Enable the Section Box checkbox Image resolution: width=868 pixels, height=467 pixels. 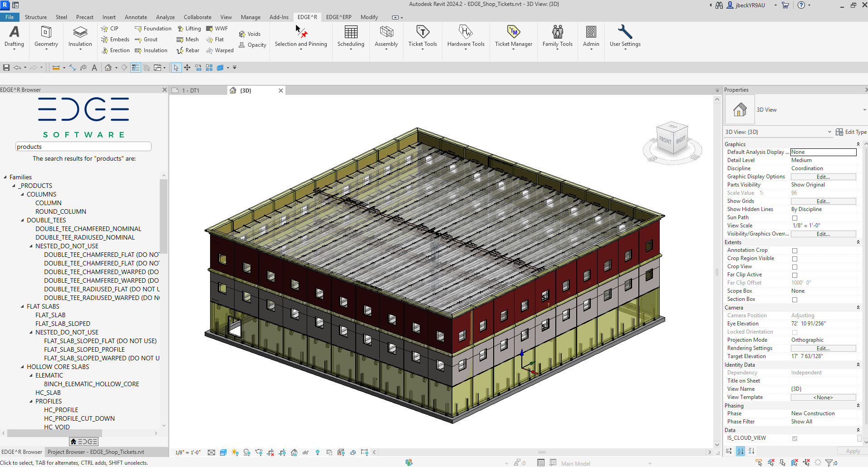pyautogui.click(x=794, y=300)
